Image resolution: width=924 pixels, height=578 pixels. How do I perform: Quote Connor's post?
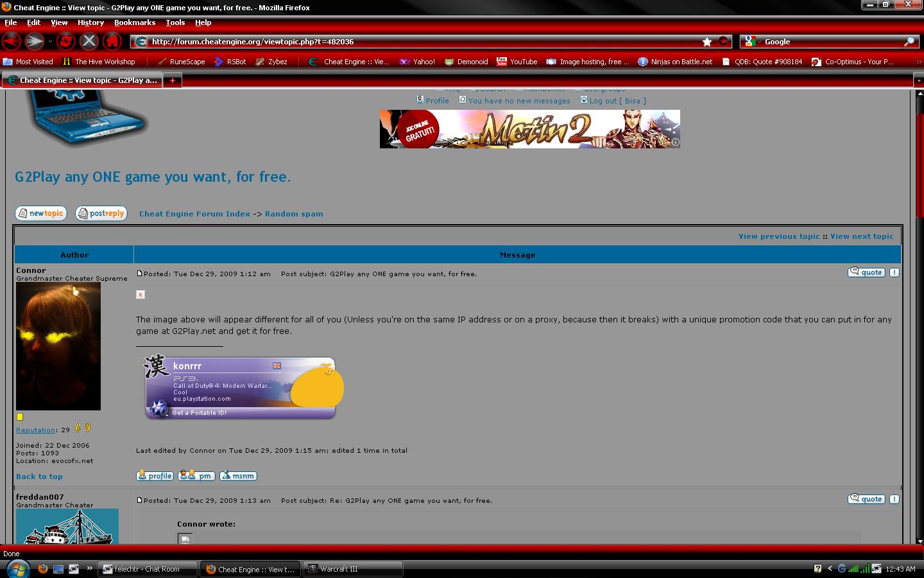click(x=866, y=272)
